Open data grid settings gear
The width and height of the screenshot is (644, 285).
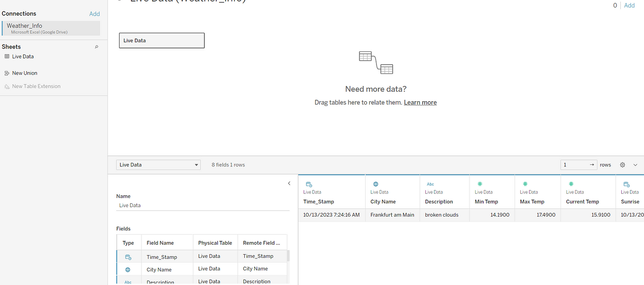tap(623, 165)
